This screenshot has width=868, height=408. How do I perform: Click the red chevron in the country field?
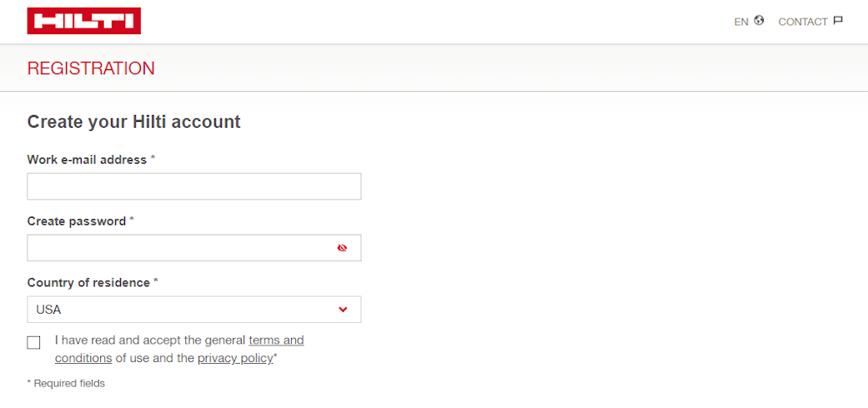[343, 310]
